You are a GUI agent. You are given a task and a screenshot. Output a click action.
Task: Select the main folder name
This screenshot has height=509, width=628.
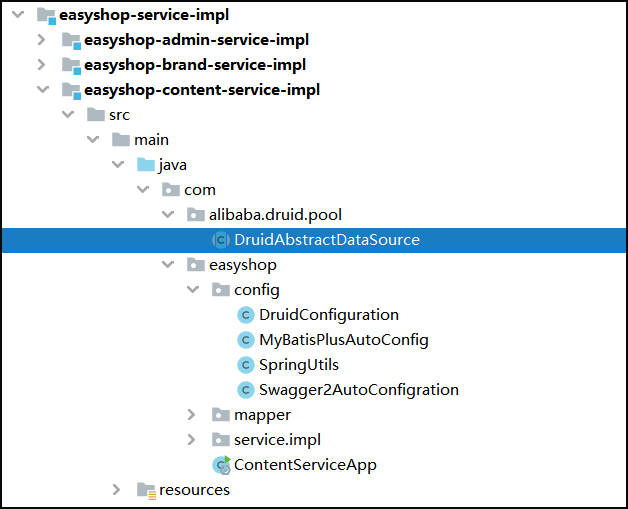[x=151, y=140]
